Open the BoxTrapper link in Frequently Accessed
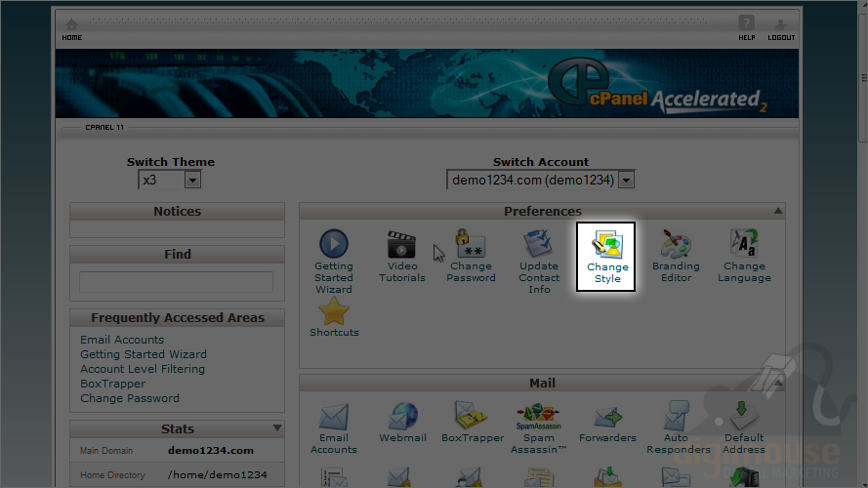 point(113,384)
